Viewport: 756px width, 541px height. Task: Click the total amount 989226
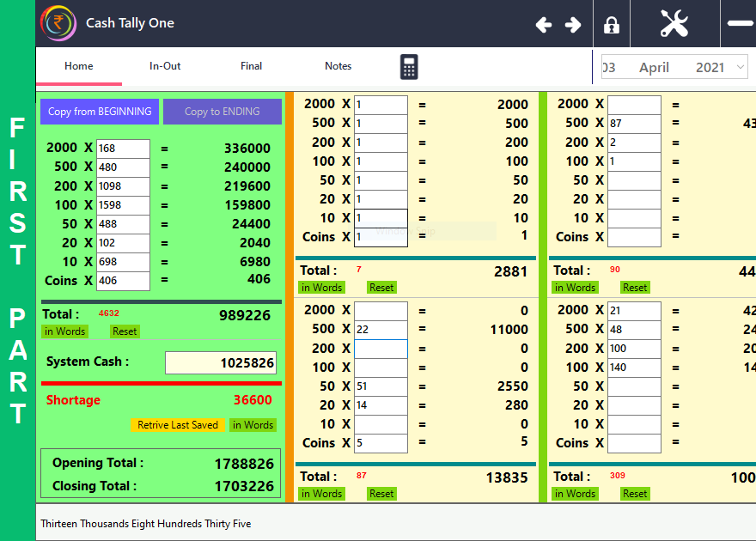[x=245, y=315]
